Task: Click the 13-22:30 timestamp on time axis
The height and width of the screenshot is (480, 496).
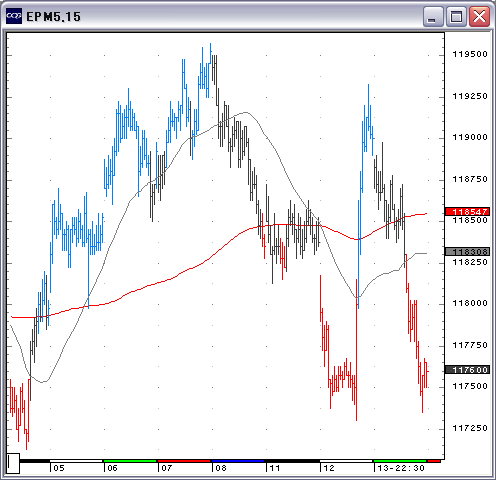Action: point(401,468)
